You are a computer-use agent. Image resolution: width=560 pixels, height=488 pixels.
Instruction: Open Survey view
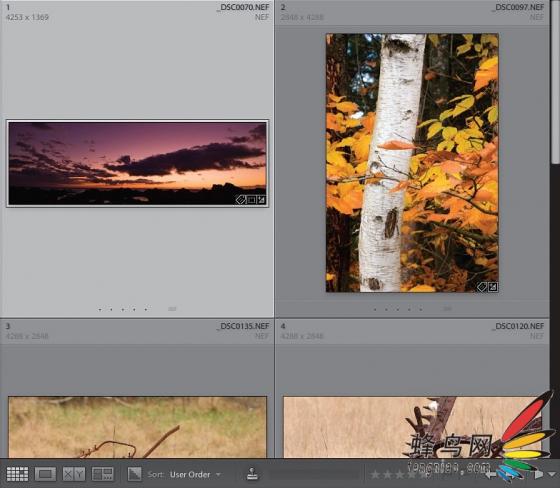(102, 474)
